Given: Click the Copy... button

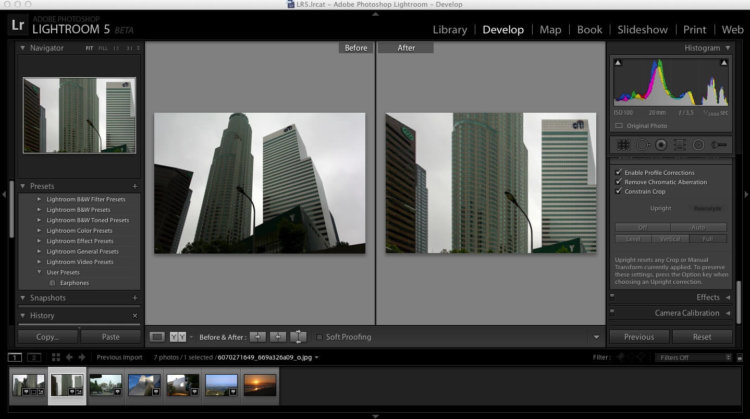Looking at the screenshot, I should pyautogui.click(x=47, y=337).
